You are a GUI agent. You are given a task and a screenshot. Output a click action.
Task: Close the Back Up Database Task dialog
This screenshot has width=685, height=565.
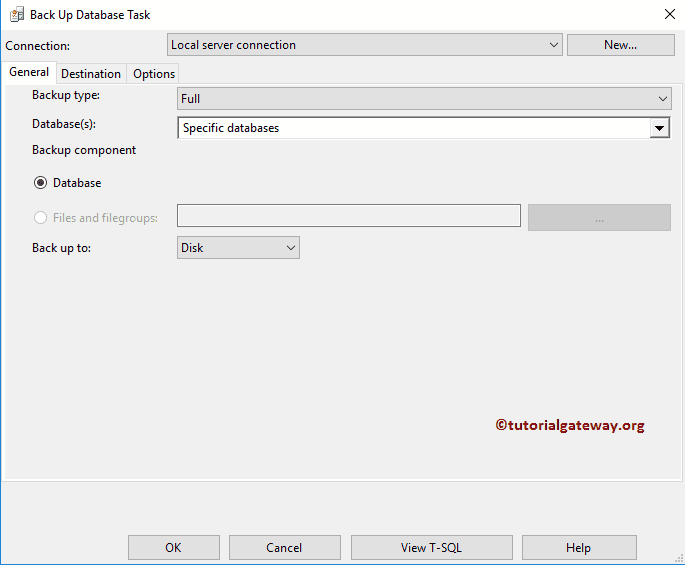coord(669,14)
